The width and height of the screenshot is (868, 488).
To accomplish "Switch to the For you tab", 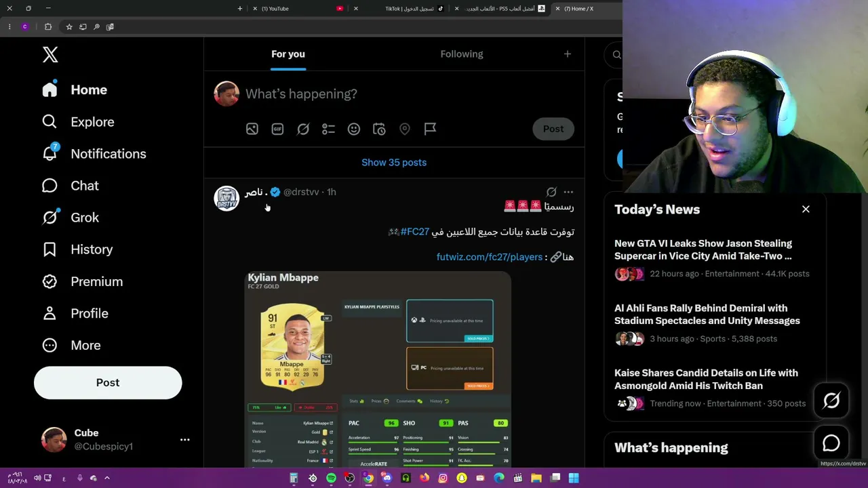I will tap(288, 54).
